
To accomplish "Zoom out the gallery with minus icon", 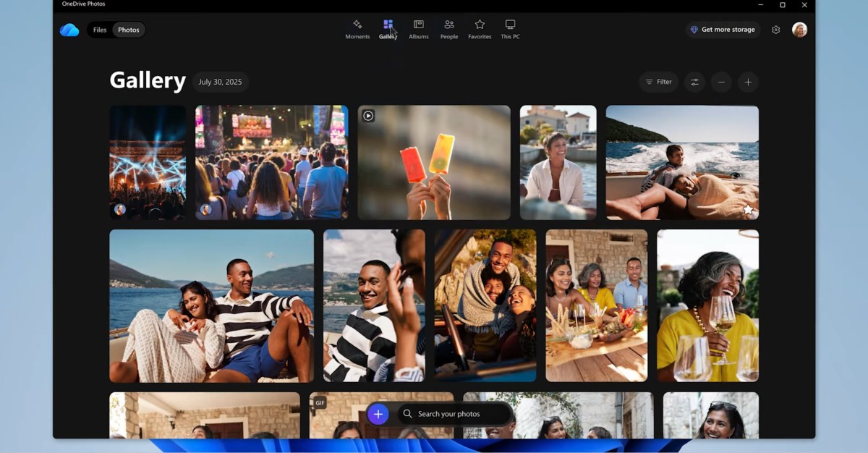I will [721, 82].
